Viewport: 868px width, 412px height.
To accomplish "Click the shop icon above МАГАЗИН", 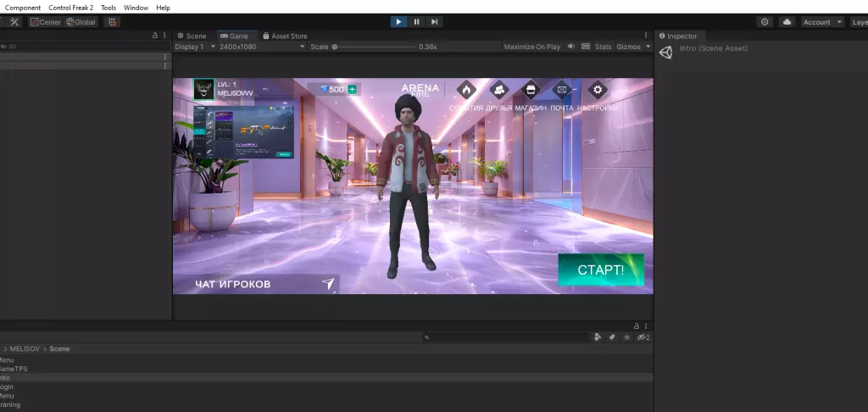I will click(531, 90).
